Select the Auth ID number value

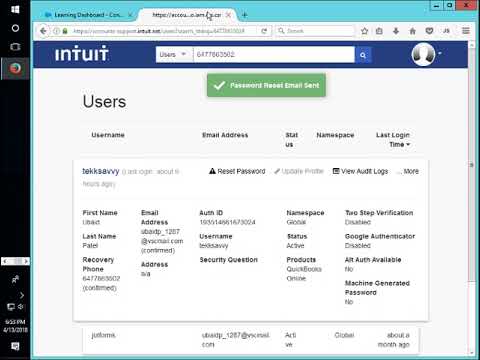tap(227, 222)
